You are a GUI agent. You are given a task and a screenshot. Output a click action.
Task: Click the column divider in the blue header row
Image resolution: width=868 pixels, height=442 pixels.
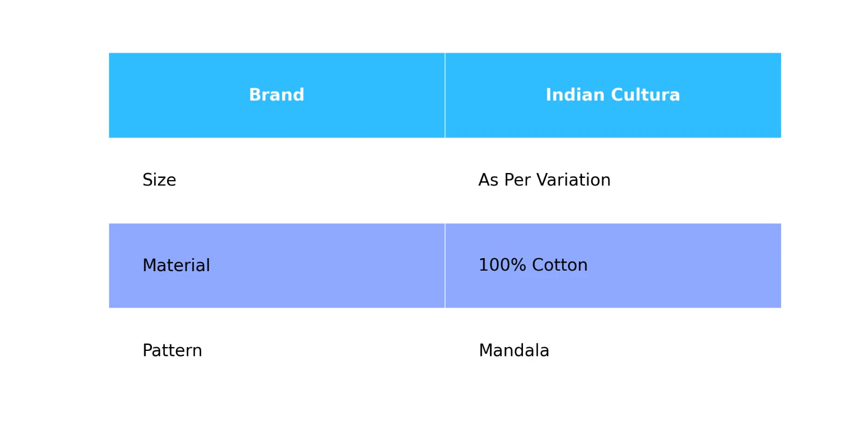point(445,95)
